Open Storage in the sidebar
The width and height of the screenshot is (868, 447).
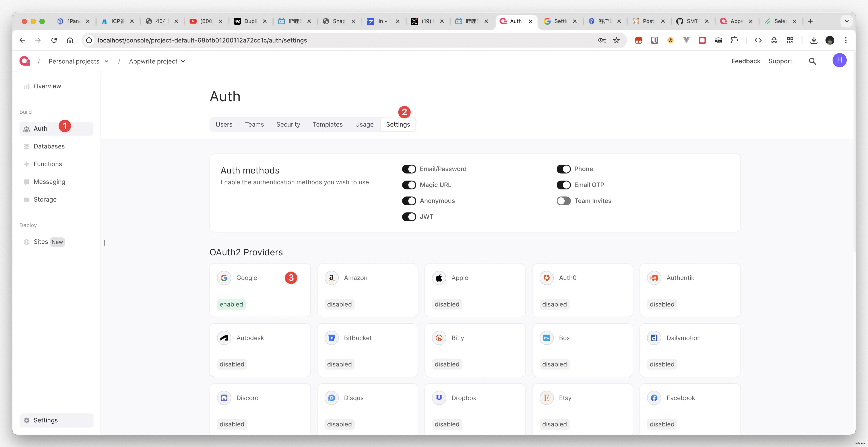[x=56, y=199]
